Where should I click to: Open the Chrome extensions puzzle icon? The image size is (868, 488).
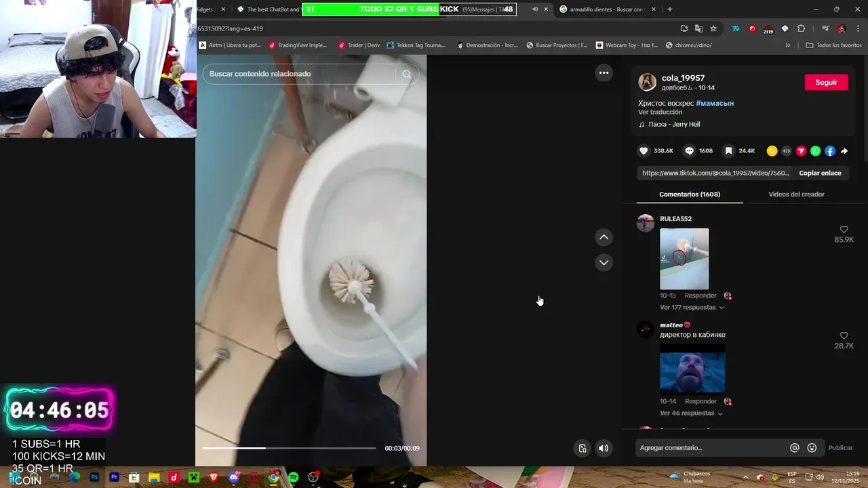click(x=801, y=28)
